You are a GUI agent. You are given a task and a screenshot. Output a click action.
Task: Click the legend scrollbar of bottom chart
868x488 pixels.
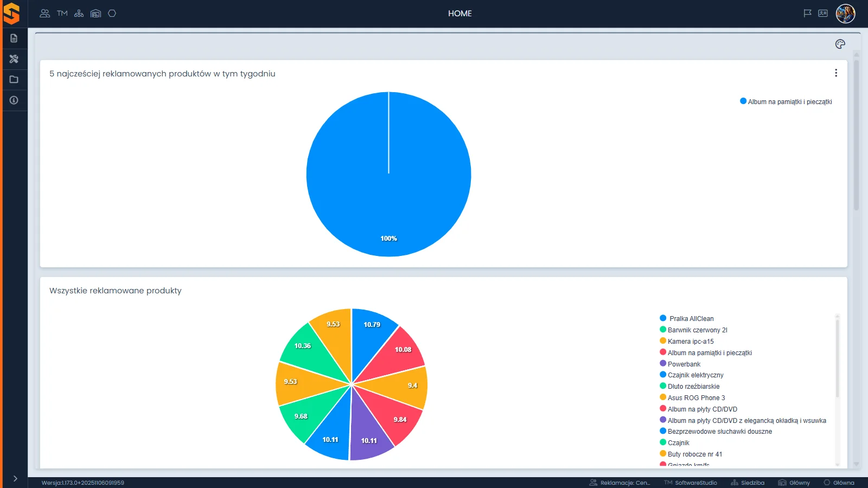coord(837,358)
